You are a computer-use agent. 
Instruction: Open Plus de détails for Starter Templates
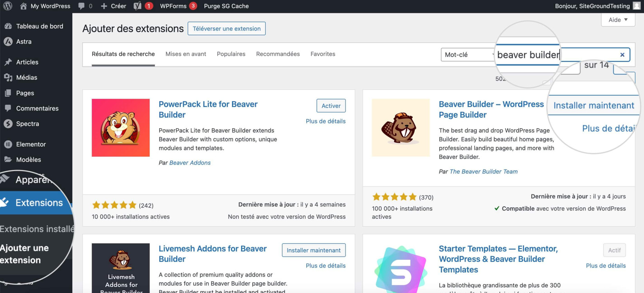[x=606, y=266]
